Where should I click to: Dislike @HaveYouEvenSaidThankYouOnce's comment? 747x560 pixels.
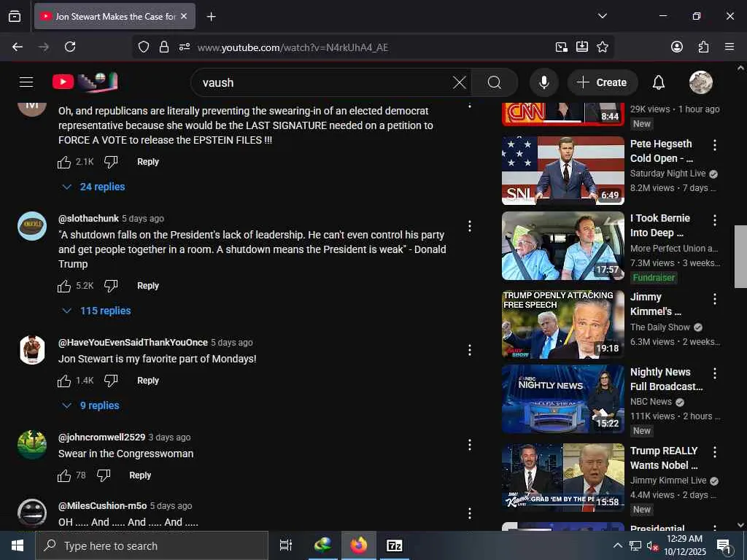tap(111, 381)
